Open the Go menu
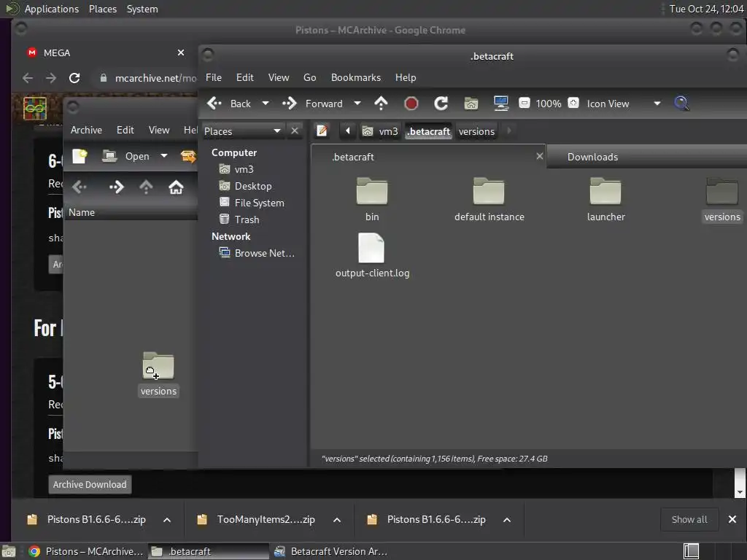This screenshot has height=560, width=747. coord(309,77)
